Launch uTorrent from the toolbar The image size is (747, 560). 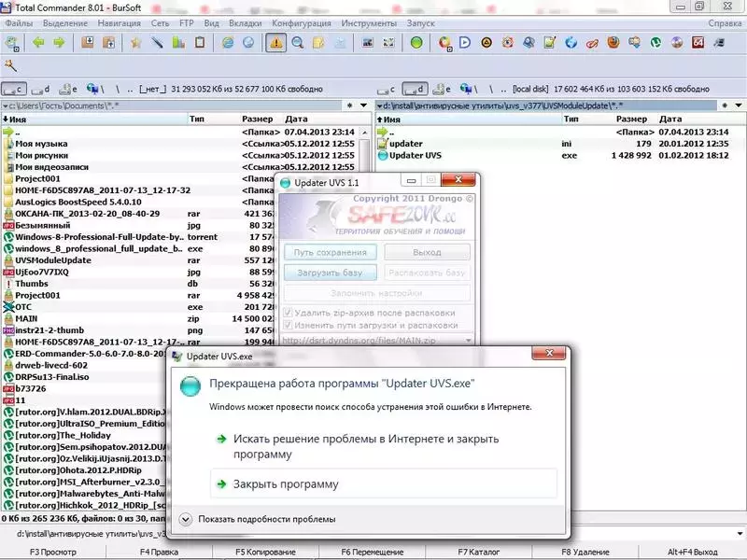655,43
